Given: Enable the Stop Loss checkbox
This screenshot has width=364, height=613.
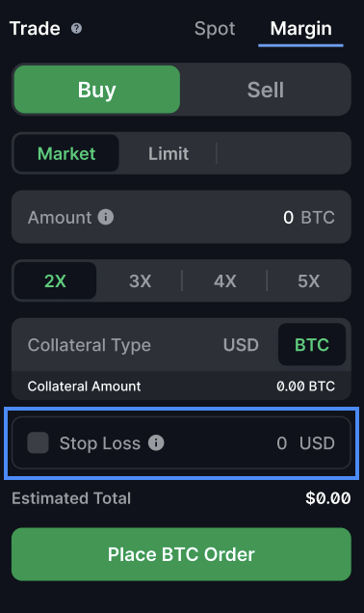Looking at the screenshot, I should [38, 443].
